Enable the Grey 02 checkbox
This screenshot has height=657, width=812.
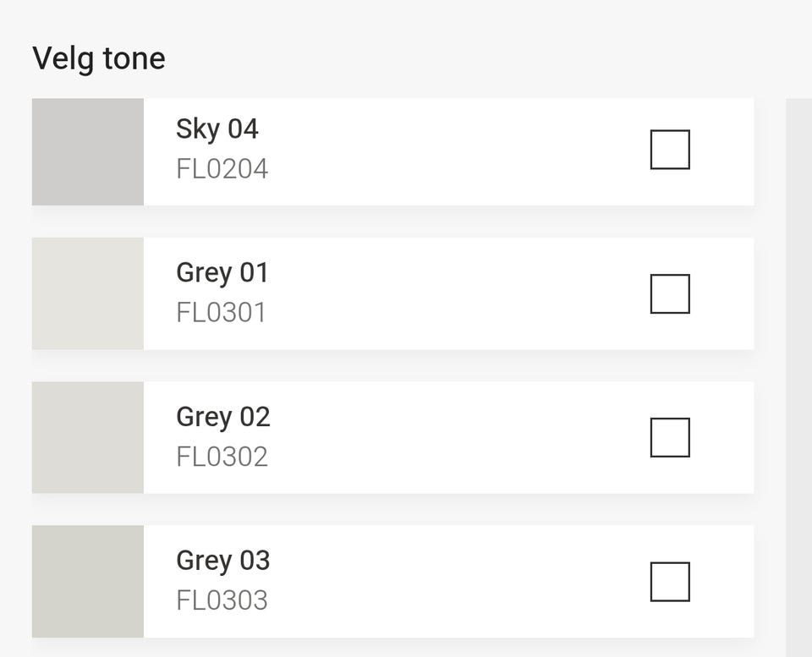670,437
